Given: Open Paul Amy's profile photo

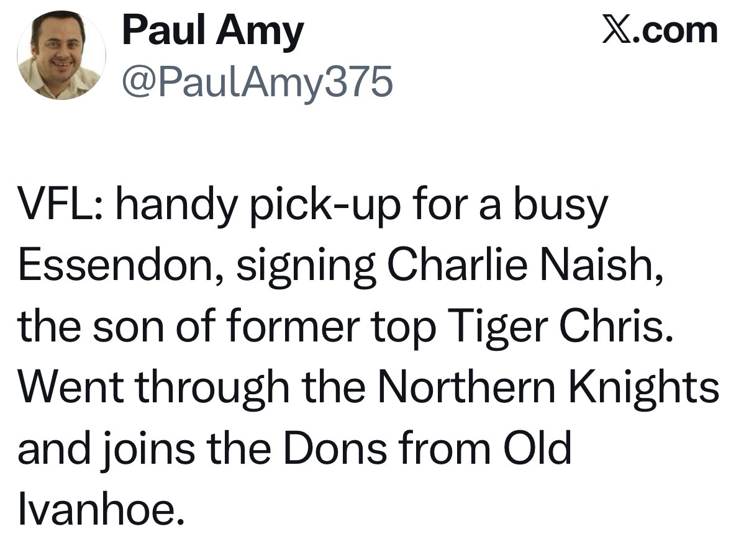Looking at the screenshot, I should pos(61,55).
